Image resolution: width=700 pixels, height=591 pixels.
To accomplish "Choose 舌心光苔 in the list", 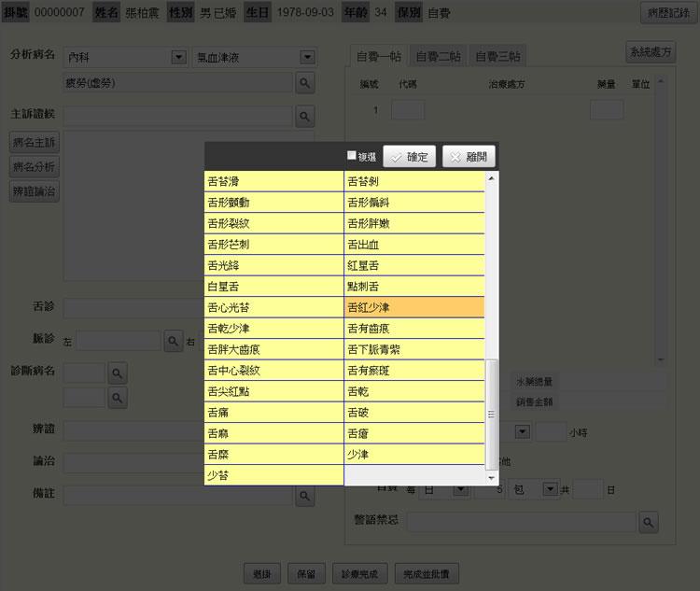I will [274, 307].
